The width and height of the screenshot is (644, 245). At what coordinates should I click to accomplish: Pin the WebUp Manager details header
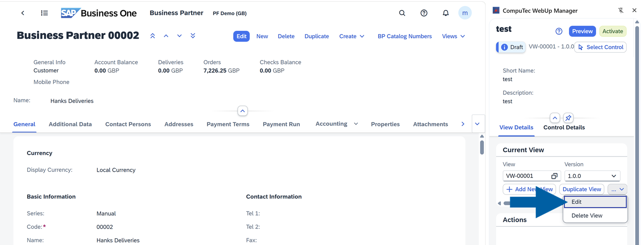pyautogui.click(x=568, y=118)
